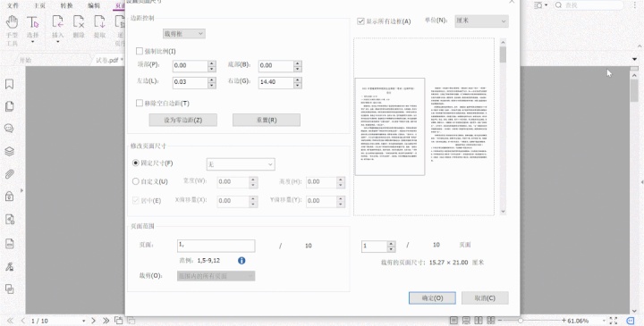Click the blue info icon beside example

(241, 261)
